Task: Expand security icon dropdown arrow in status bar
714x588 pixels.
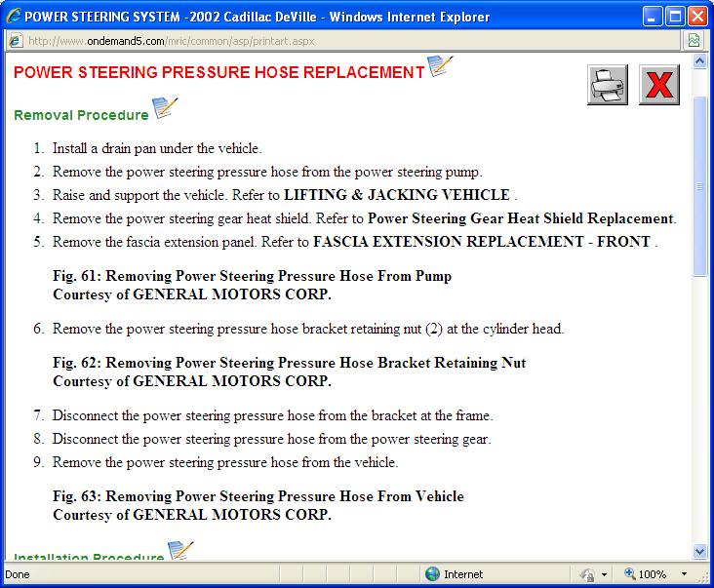Action: [604, 574]
